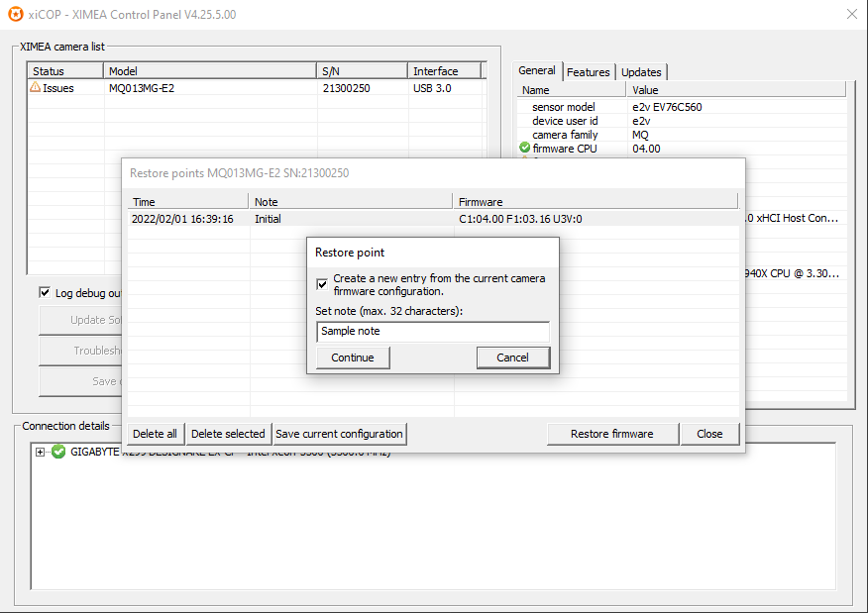Click the 04.00 firmware CPU value
868x613 pixels.
pos(647,149)
